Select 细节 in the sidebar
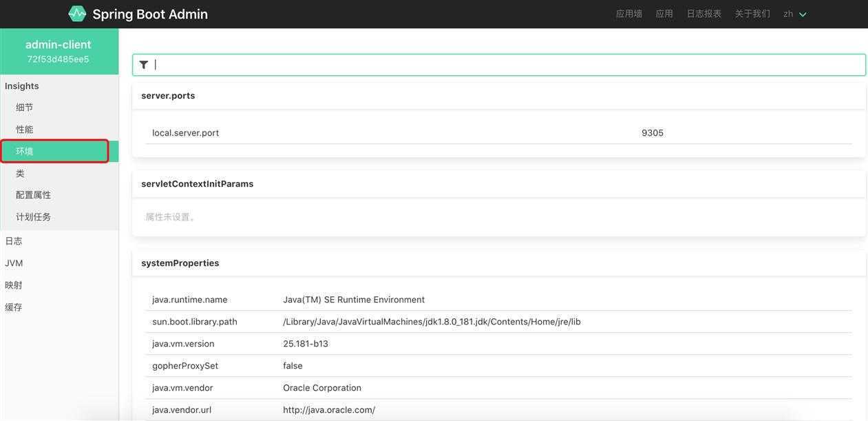The height and width of the screenshot is (421, 868). click(25, 107)
